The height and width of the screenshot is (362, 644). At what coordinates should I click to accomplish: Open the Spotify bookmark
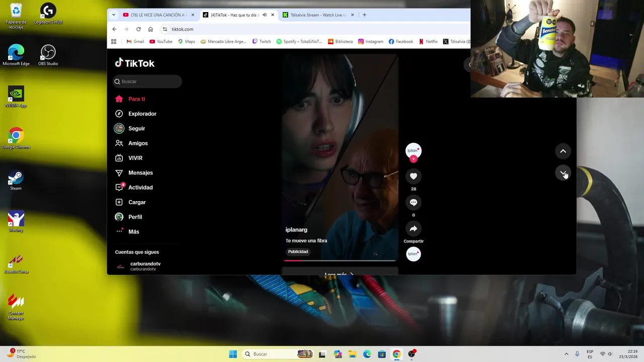299,42
